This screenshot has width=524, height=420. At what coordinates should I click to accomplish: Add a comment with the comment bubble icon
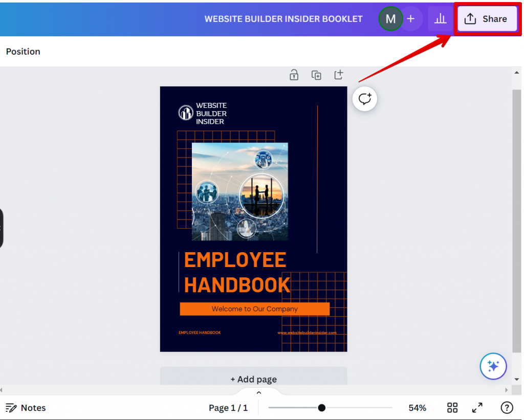point(364,98)
